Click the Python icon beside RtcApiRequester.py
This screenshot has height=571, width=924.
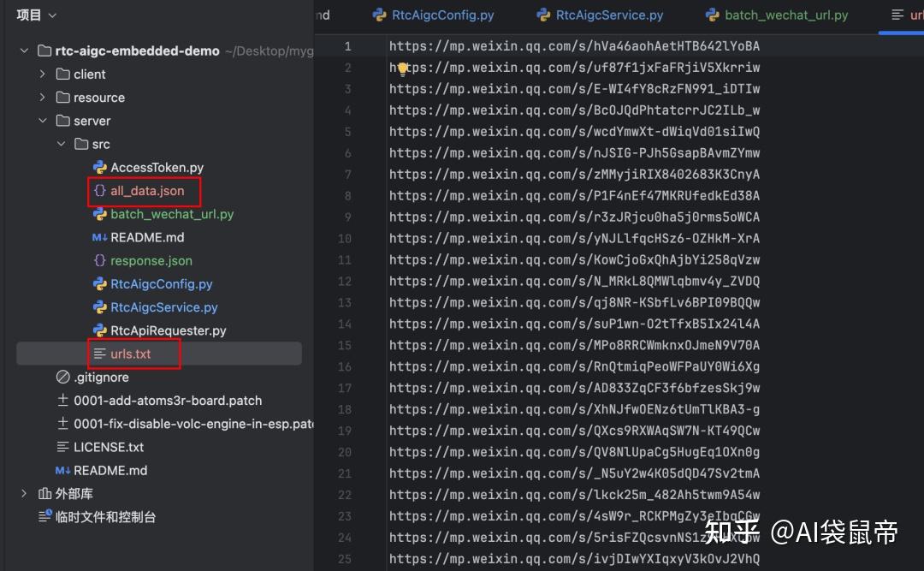[99, 330]
